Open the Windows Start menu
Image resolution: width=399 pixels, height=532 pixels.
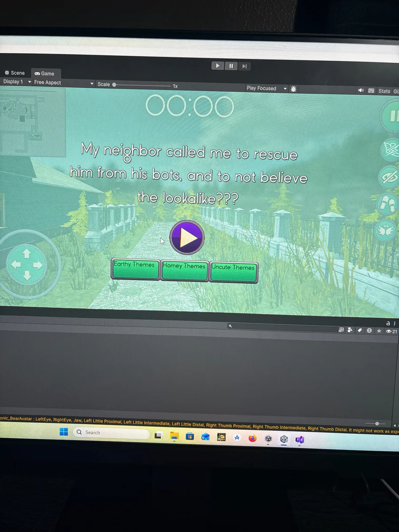[x=64, y=431]
